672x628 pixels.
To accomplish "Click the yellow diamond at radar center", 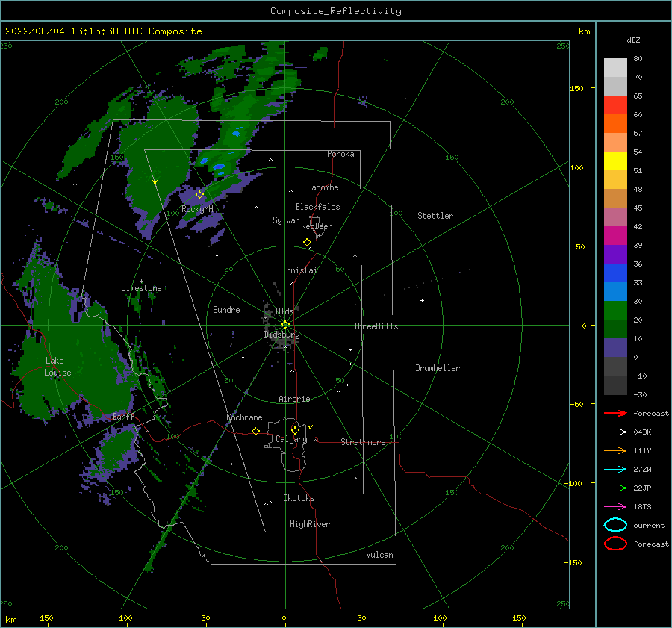I will (x=285, y=325).
